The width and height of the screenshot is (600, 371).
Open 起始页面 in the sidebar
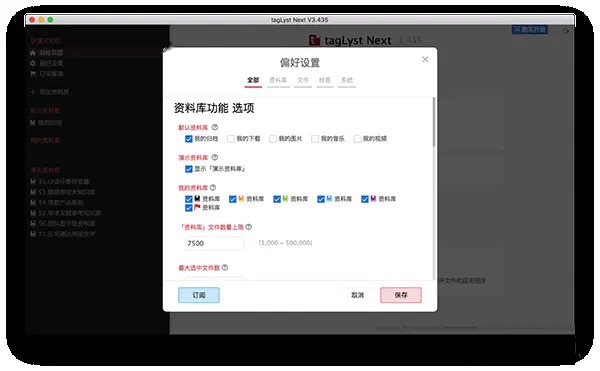[51, 53]
